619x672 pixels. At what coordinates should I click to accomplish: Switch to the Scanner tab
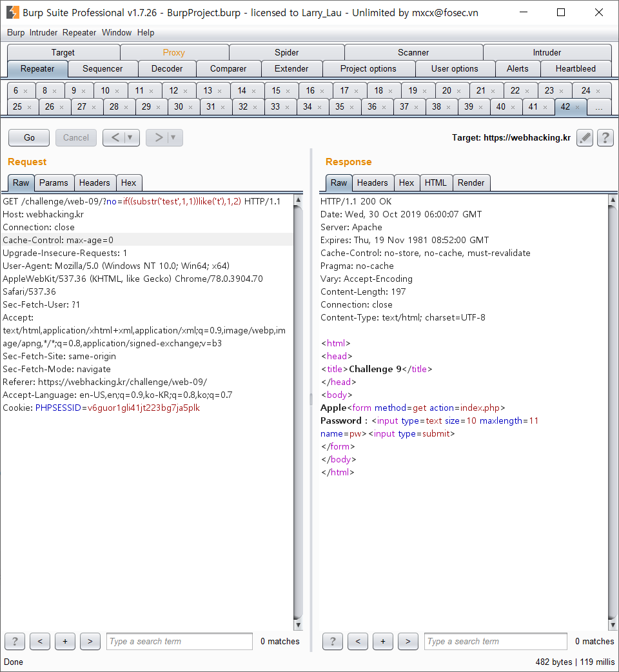coord(413,52)
